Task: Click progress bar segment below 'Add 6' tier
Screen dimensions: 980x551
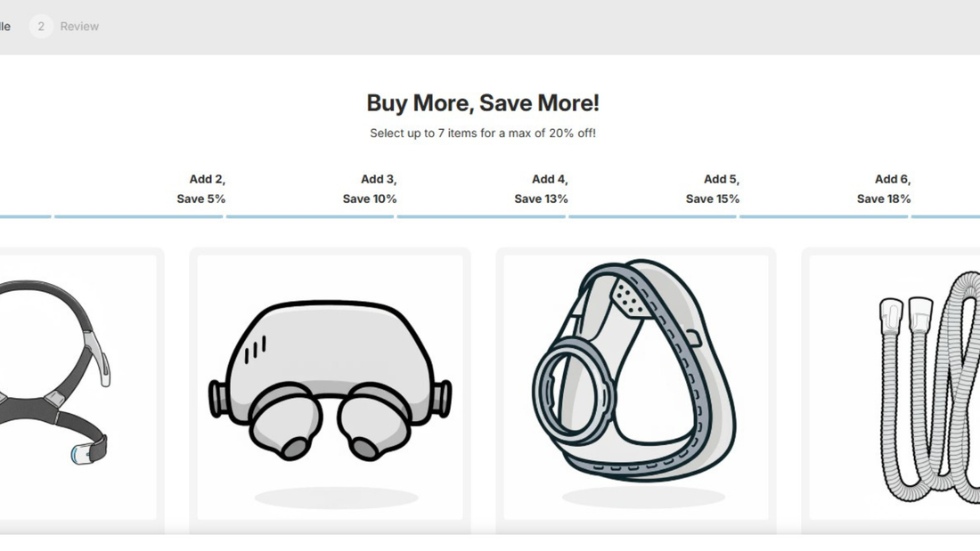Action: point(824,216)
